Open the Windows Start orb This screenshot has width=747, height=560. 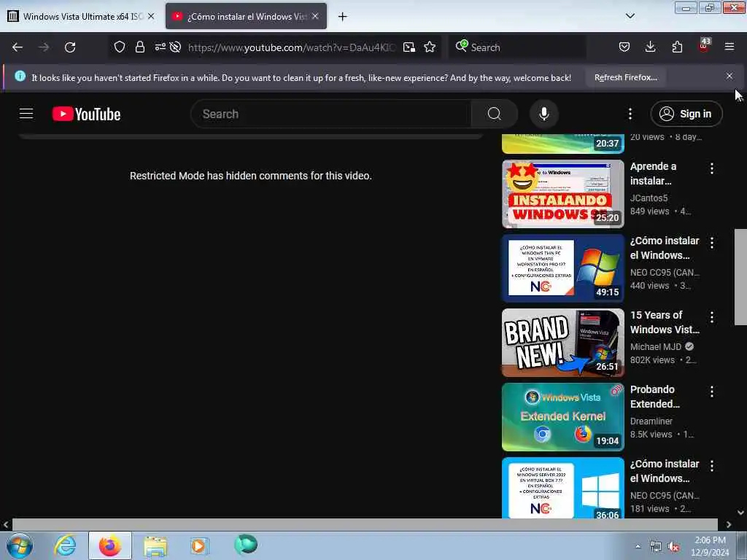pos(20,545)
